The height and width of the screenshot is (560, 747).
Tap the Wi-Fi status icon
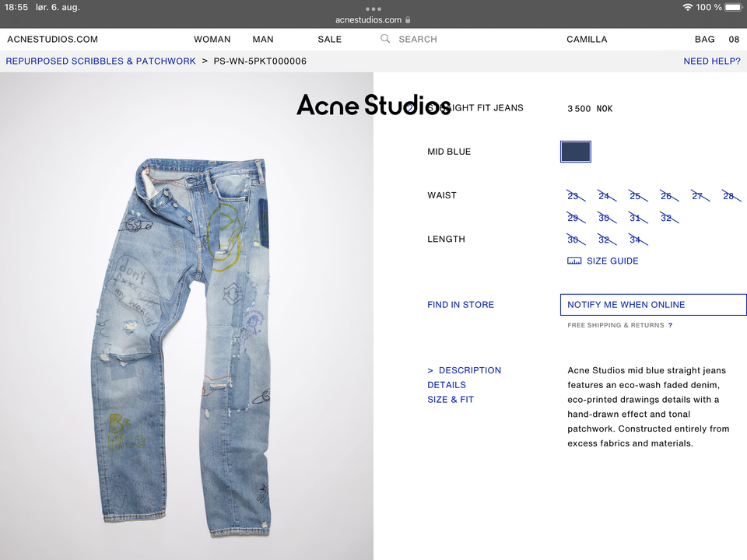pyautogui.click(x=687, y=7)
